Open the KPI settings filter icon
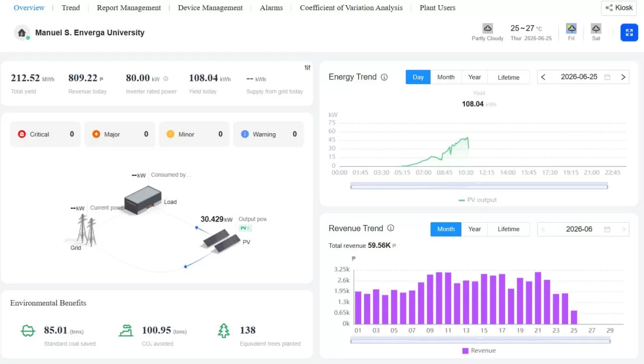 [307, 68]
